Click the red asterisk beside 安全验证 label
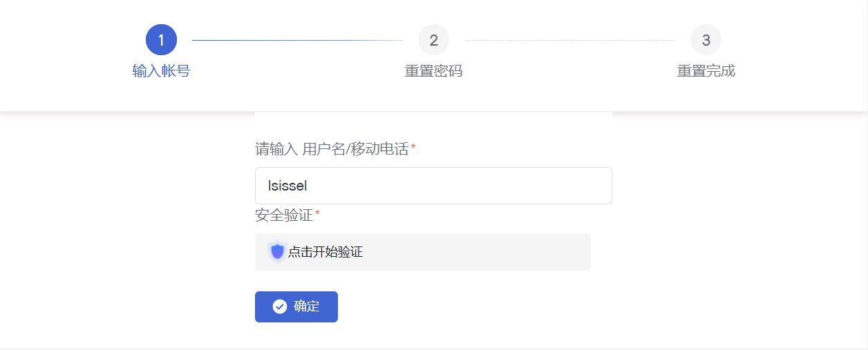Viewport: 868px width, 350px height. click(318, 215)
